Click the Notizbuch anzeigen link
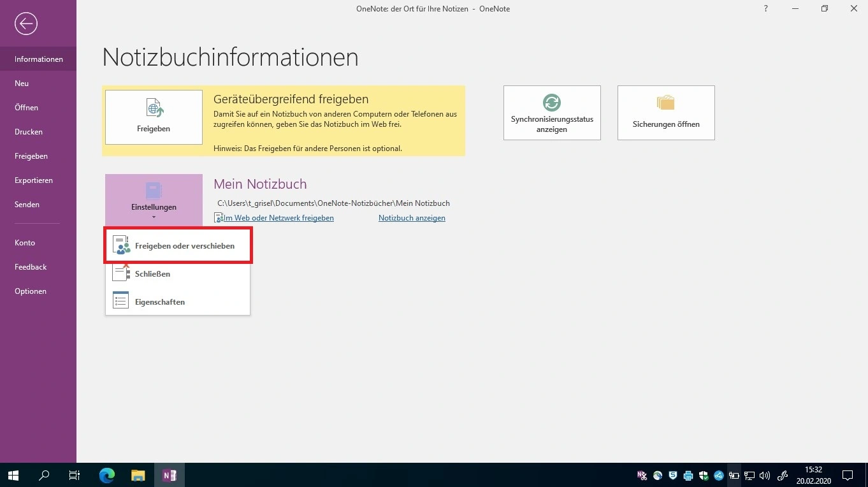This screenshot has width=868, height=487. 412,218
